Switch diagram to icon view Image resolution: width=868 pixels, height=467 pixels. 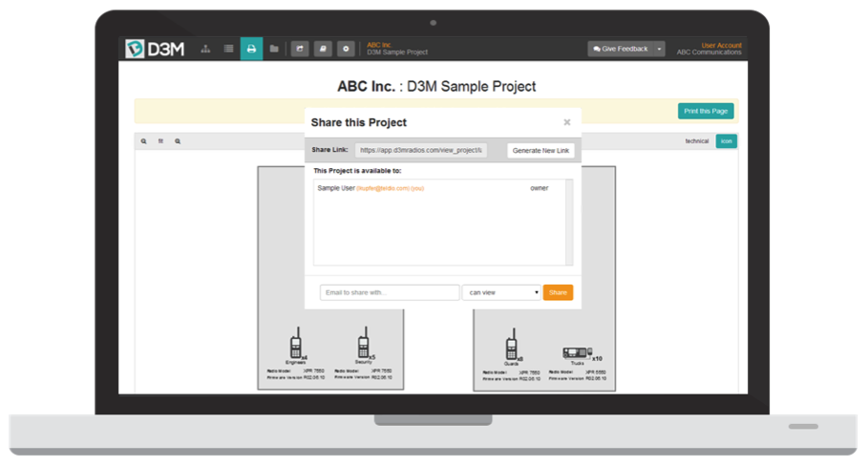click(727, 141)
